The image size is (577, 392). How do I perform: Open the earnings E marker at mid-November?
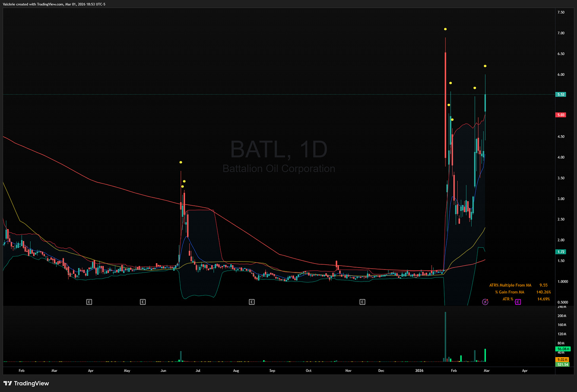[x=362, y=302]
